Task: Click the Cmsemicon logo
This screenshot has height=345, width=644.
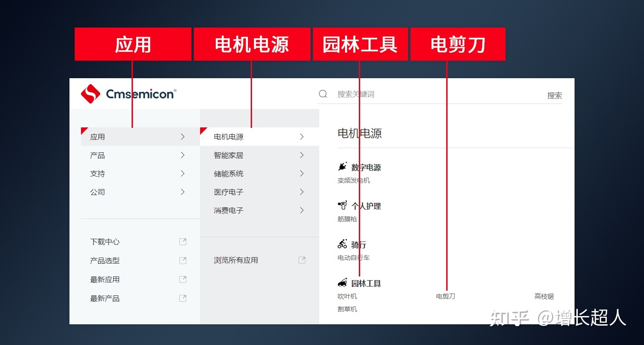Action: (x=128, y=94)
